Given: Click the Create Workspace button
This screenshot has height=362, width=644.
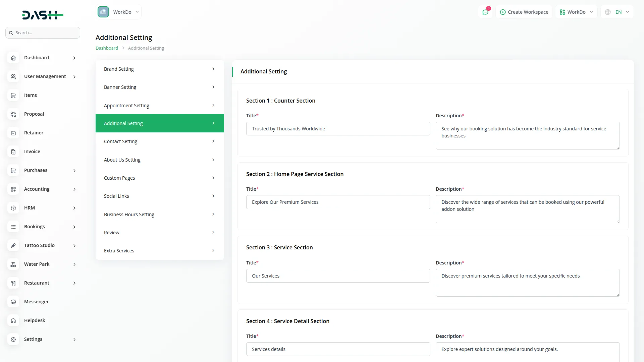Looking at the screenshot, I should tap(524, 12).
